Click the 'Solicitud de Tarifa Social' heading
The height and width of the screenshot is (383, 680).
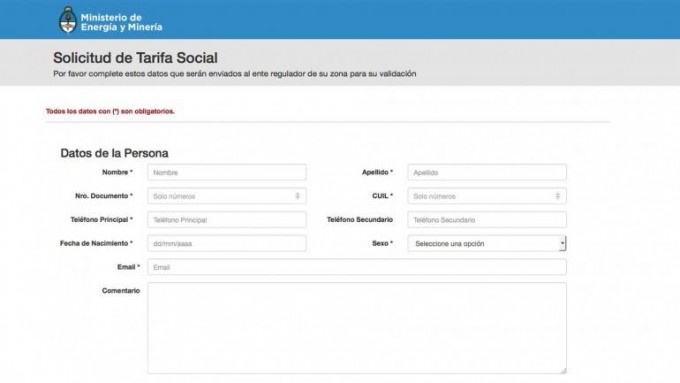[x=135, y=58]
